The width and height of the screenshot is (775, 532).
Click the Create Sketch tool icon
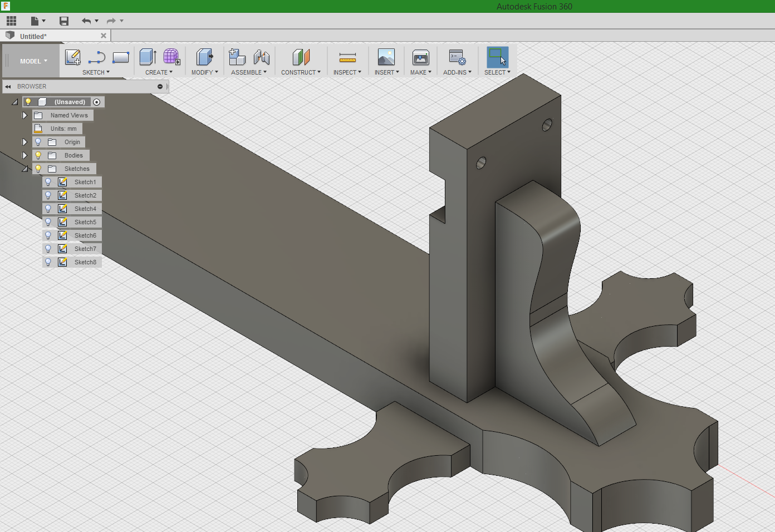[73, 57]
